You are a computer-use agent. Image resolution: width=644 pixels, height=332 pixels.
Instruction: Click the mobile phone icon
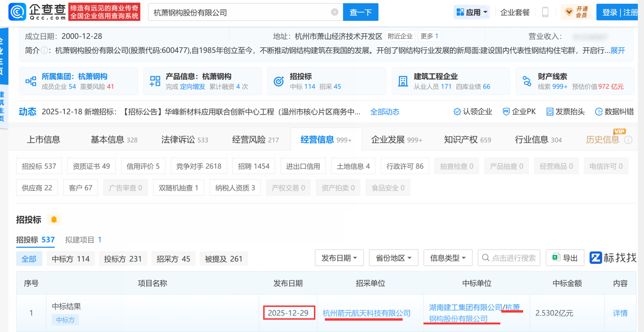point(545,12)
